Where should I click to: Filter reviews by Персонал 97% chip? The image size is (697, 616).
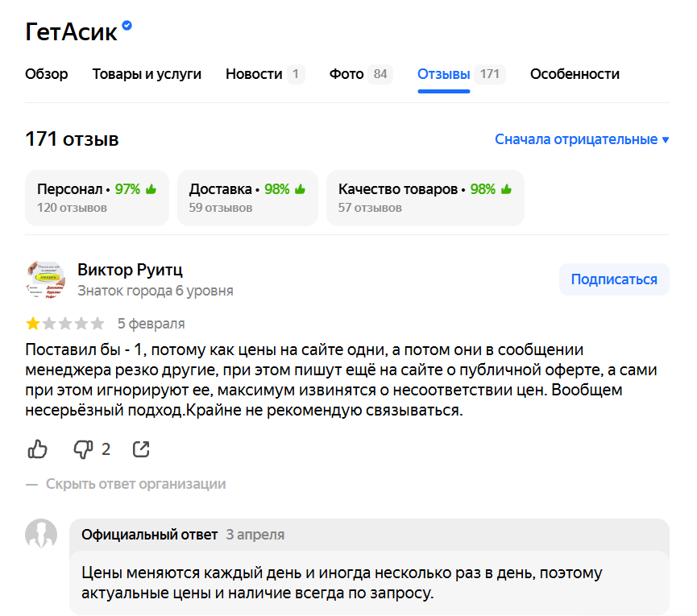click(97, 197)
